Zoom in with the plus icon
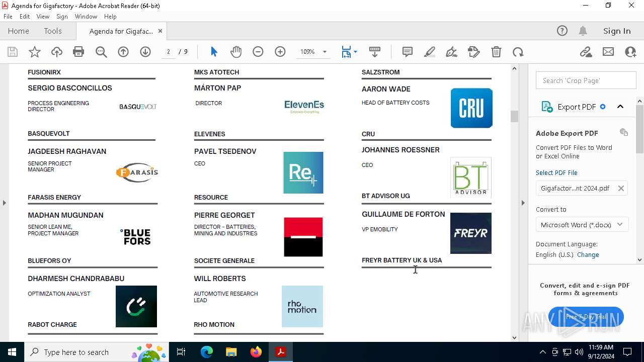Viewport: 644px width, 362px height. [x=280, y=52]
